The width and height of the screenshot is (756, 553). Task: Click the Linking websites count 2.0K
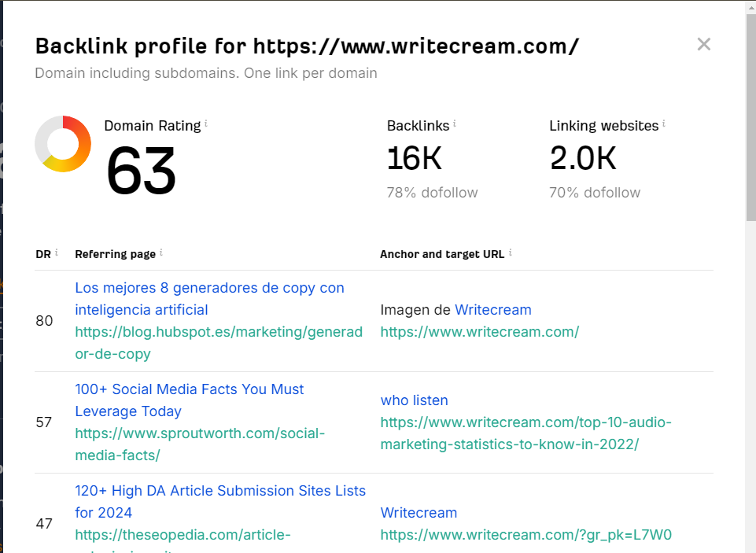click(x=583, y=158)
